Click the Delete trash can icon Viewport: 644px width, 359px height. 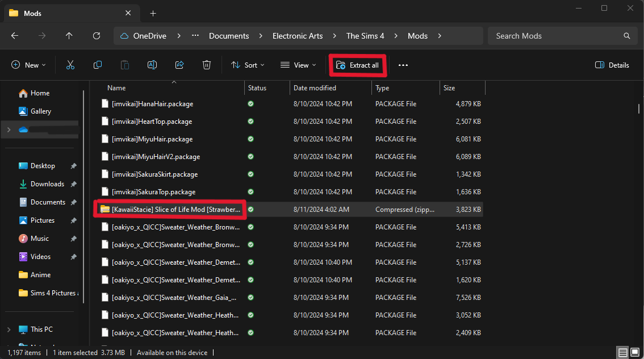[x=207, y=65]
